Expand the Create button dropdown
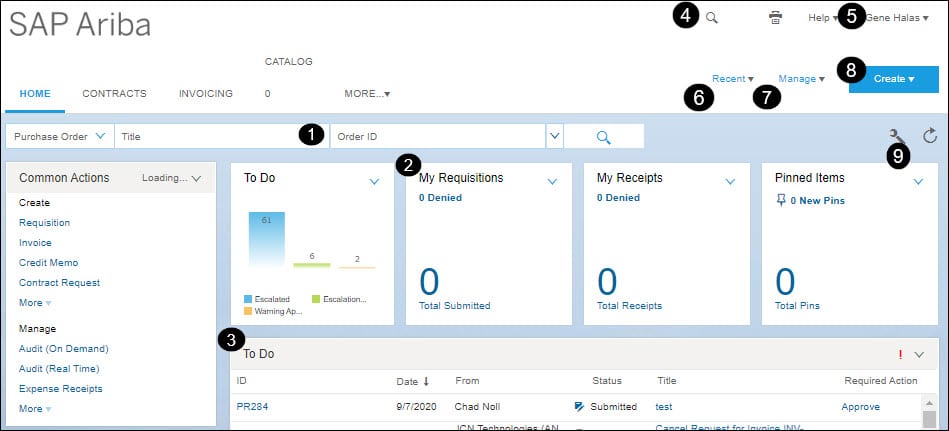Image resolution: width=949 pixels, height=431 pixels. click(893, 78)
